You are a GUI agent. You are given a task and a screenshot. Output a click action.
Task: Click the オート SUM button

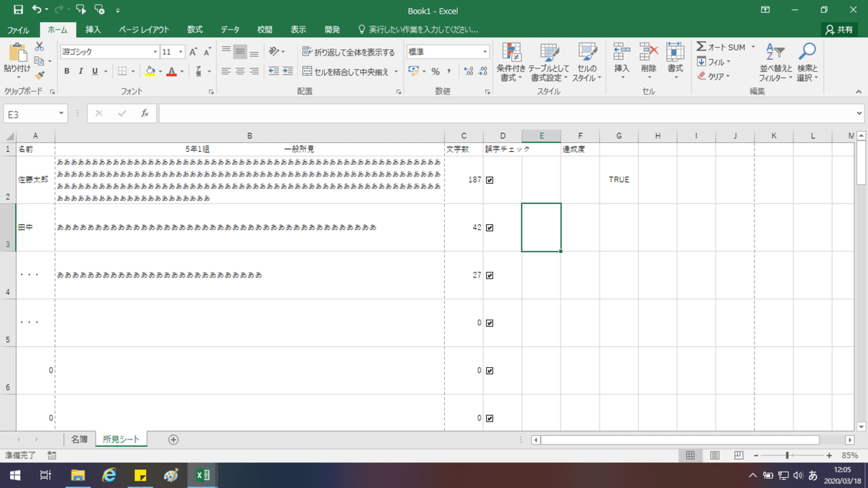pyautogui.click(x=721, y=47)
